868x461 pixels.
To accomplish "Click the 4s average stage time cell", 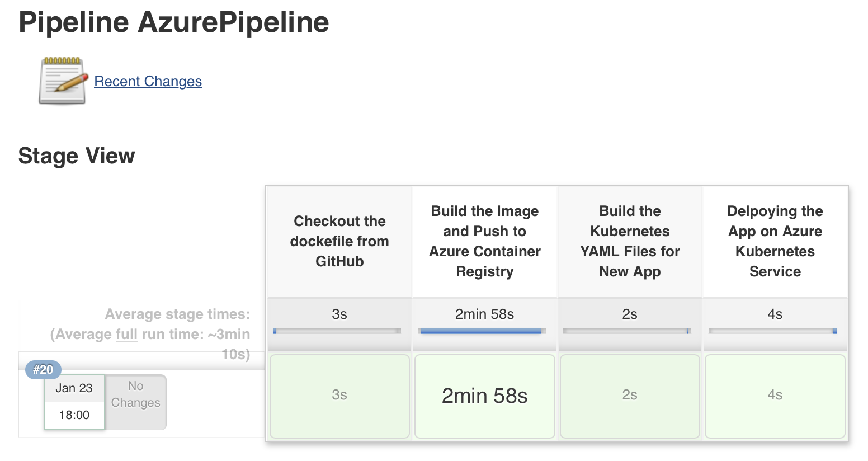I will pos(775,314).
